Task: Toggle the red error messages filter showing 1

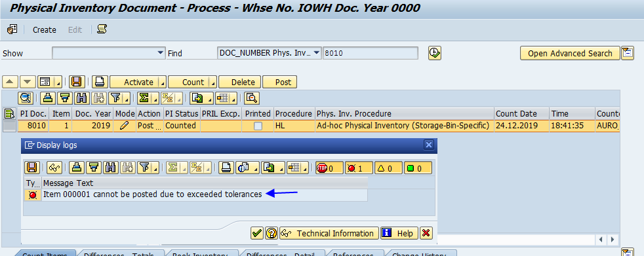Action: [x=359, y=168]
